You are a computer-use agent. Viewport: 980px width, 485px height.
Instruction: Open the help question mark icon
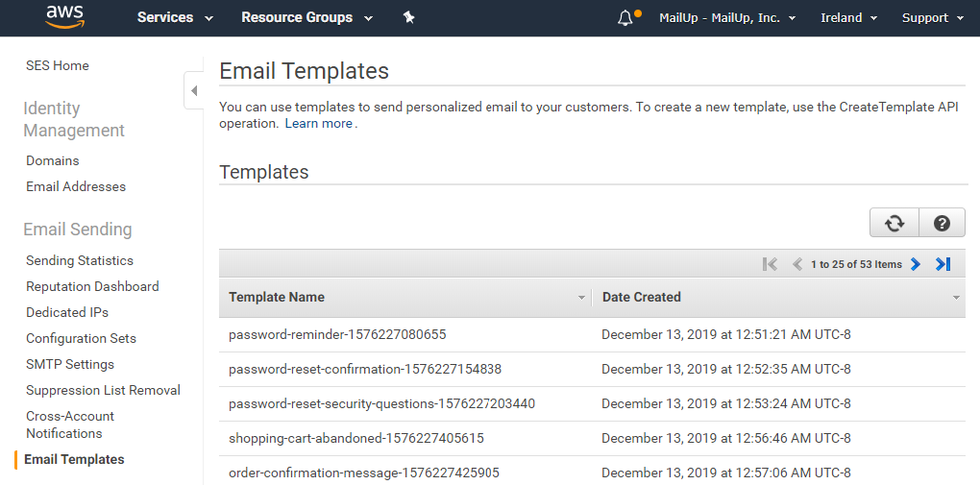click(942, 223)
